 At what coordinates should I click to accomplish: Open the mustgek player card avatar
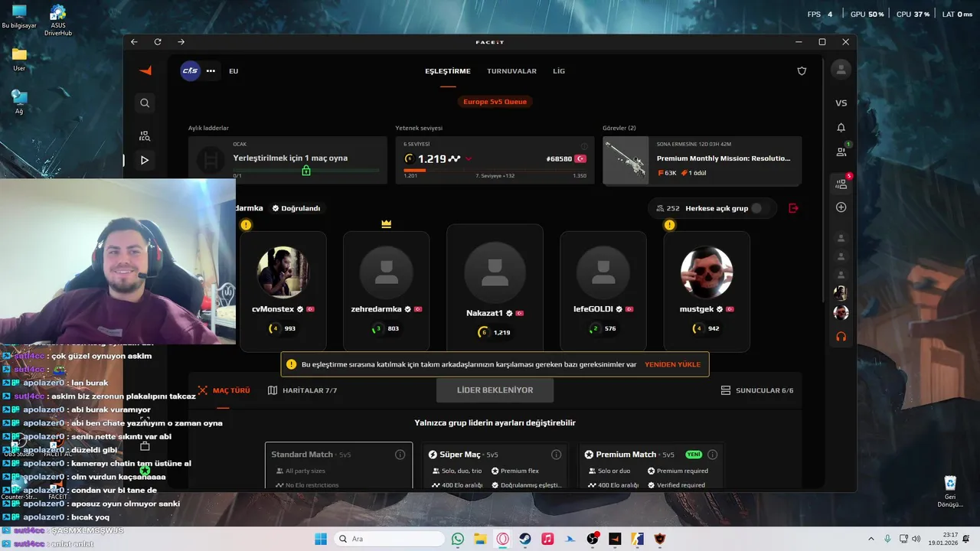coord(707,272)
